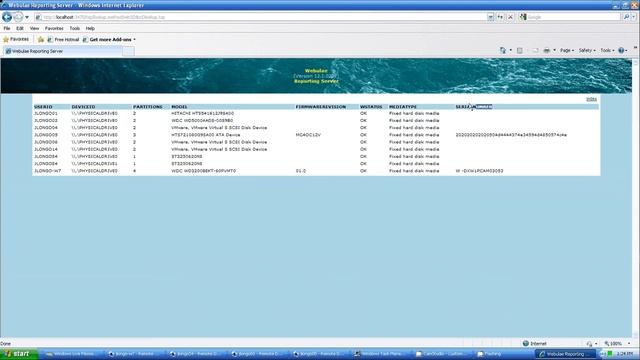Click the Feeds icon in command bar
640x360 pixels.
[x=520, y=50]
